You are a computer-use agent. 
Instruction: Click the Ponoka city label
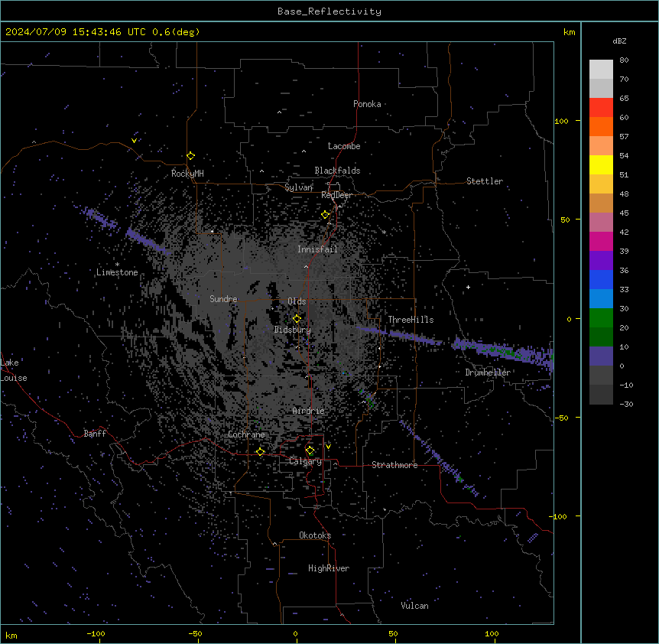point(367,104)
